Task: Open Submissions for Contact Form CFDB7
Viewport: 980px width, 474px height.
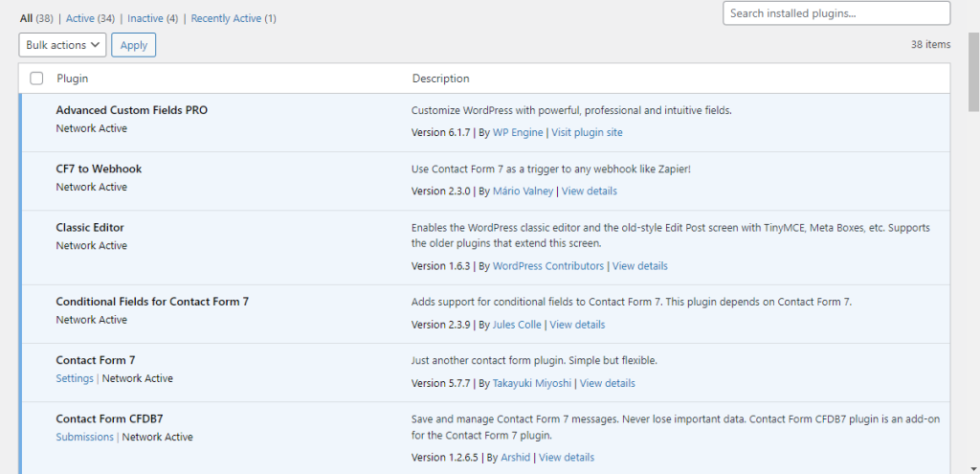Action: 84,437
